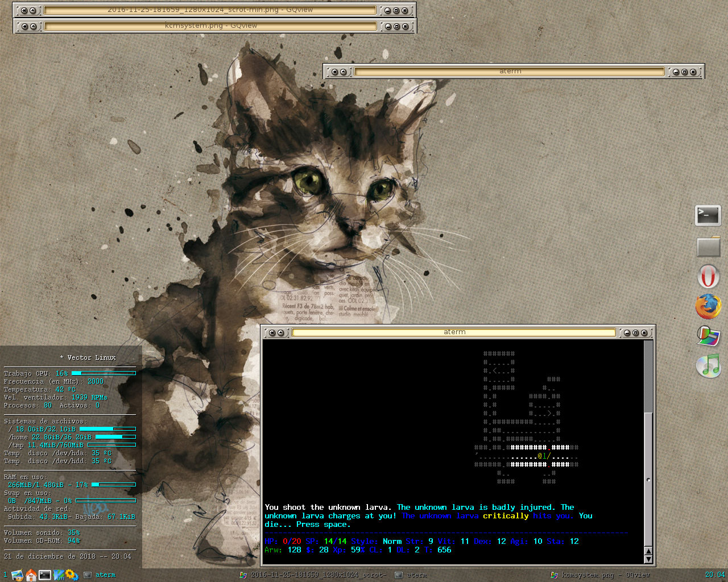Click the "Volumen sonido: 35%" line

click(x=42, y=533)
